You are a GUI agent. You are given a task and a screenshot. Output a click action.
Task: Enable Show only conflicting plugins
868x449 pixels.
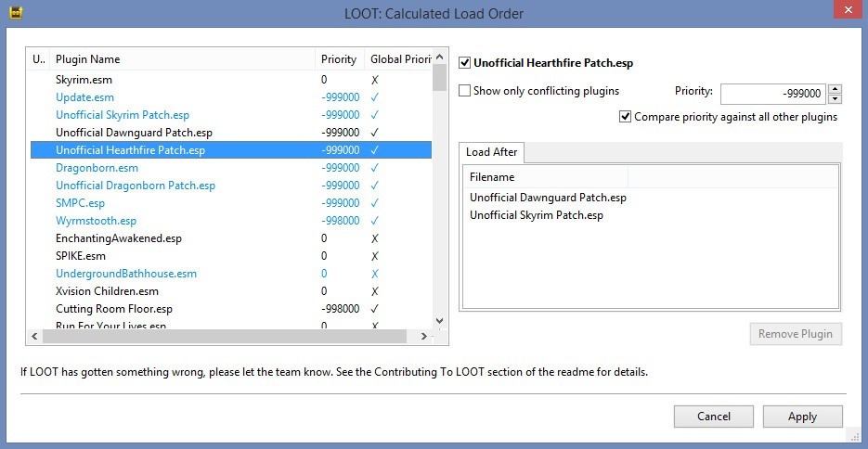point(466,91)
